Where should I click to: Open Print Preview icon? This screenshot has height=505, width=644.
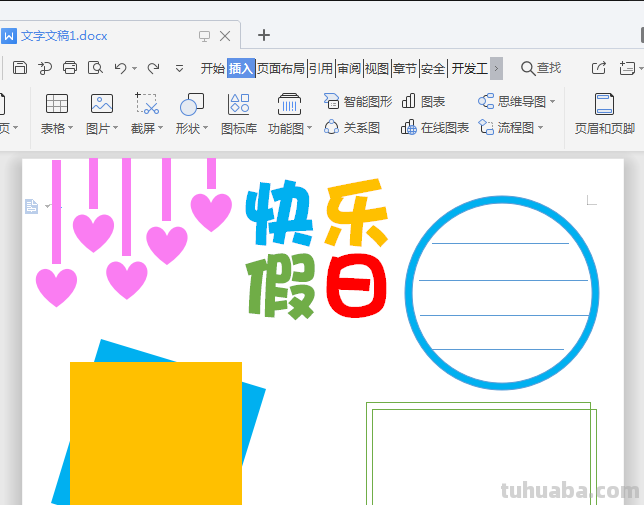[x=95, y=68]
